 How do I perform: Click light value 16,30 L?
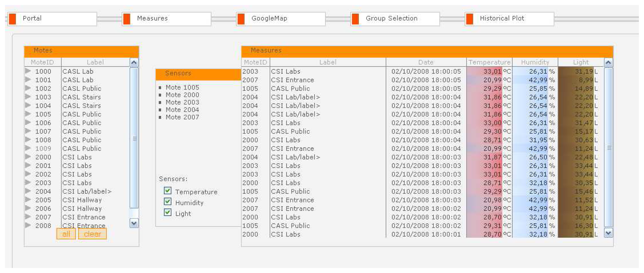[x=586, y=226]
